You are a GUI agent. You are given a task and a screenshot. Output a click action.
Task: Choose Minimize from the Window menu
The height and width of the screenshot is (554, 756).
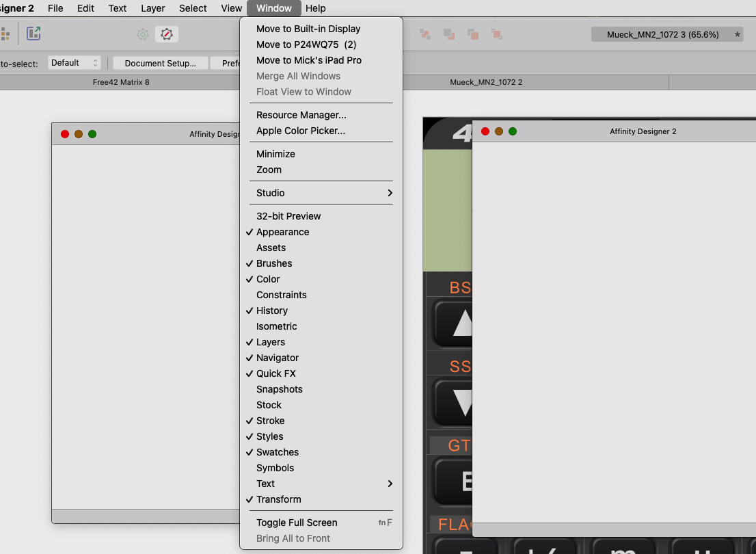(x=321, y=155)
